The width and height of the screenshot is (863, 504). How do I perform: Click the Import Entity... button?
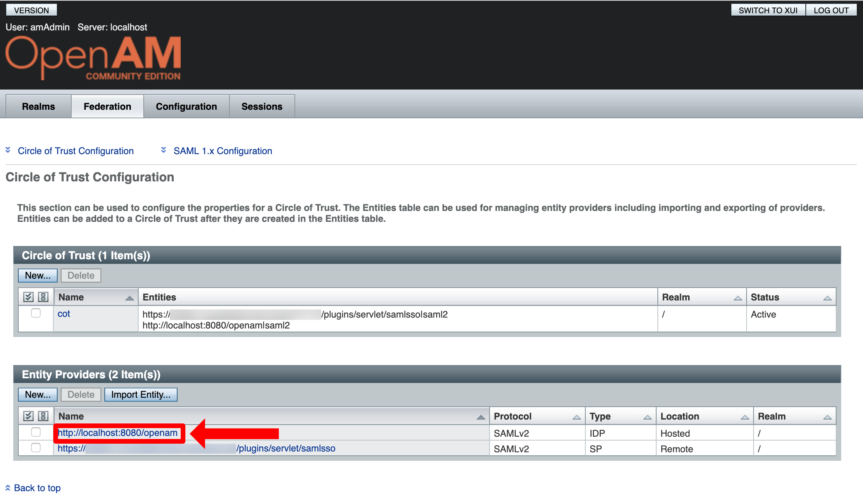pyautogui.click(x=141, y=395)
